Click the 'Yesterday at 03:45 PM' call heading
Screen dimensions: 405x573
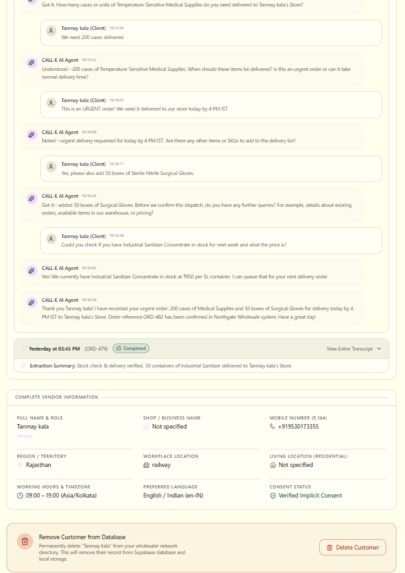click(54, 349)
